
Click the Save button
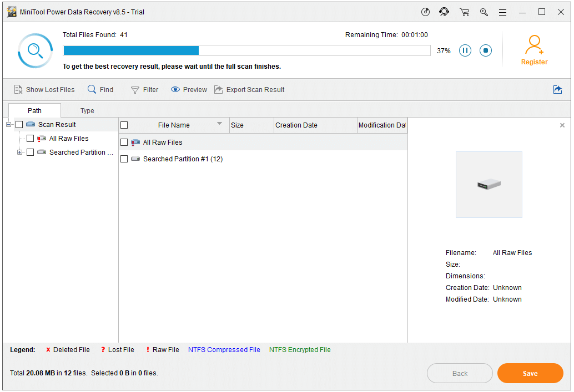click(530, 373)
